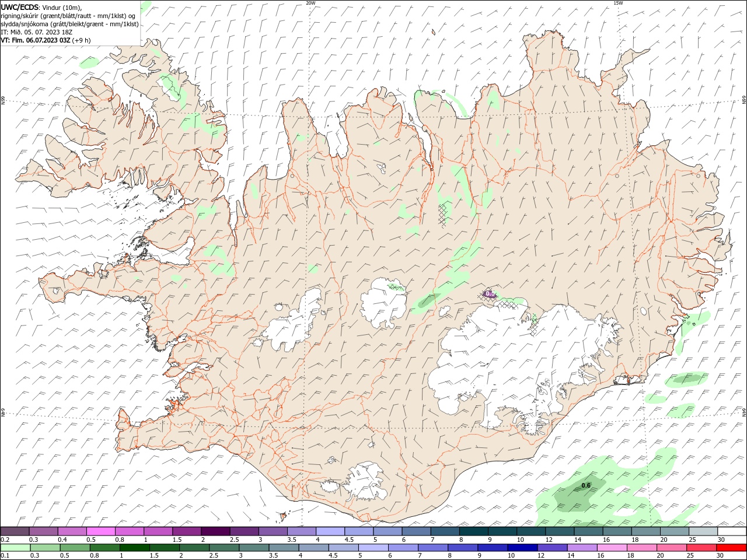Click the "UWC/ECDS" title text

click(x=19, y=7)
